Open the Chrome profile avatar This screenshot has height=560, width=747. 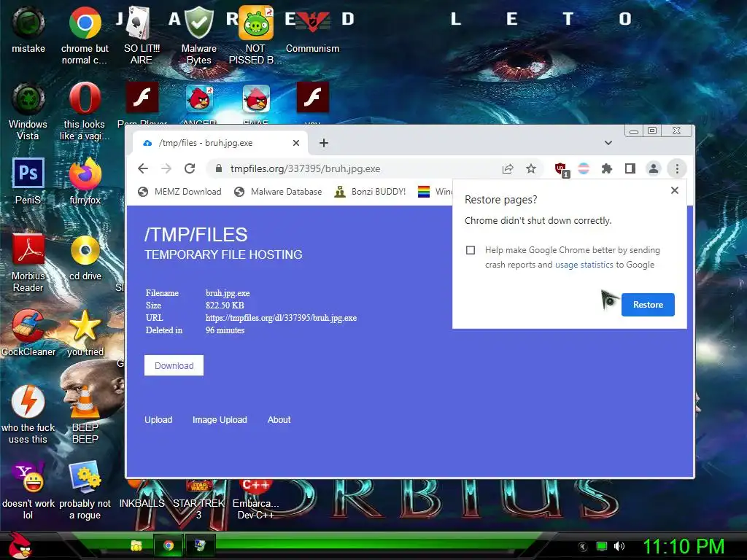click(653, 168)
